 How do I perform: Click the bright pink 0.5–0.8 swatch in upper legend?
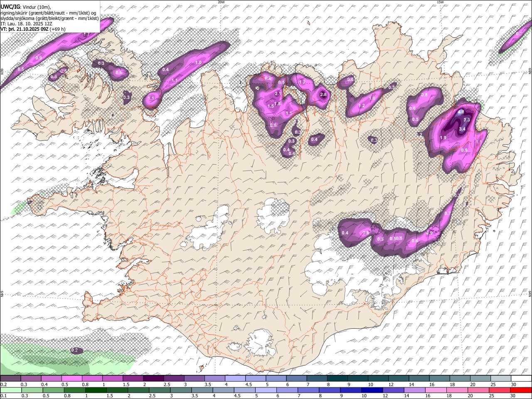click(x=72, y=379)
